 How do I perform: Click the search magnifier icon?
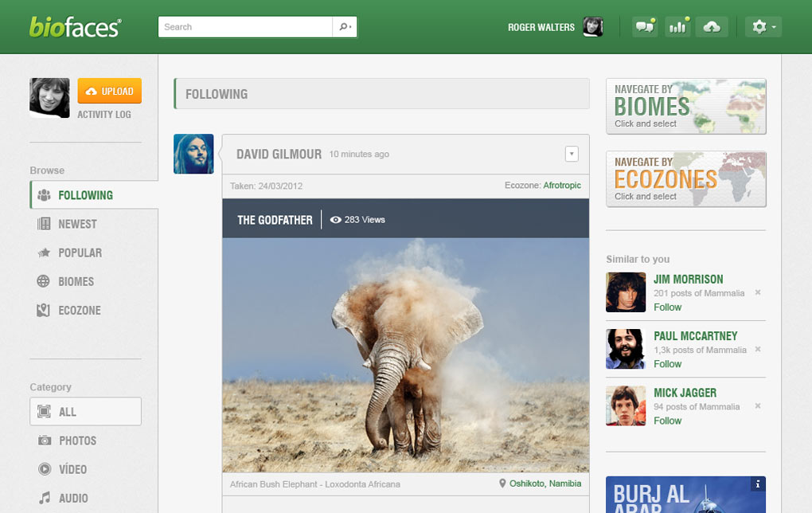(345, 27)
